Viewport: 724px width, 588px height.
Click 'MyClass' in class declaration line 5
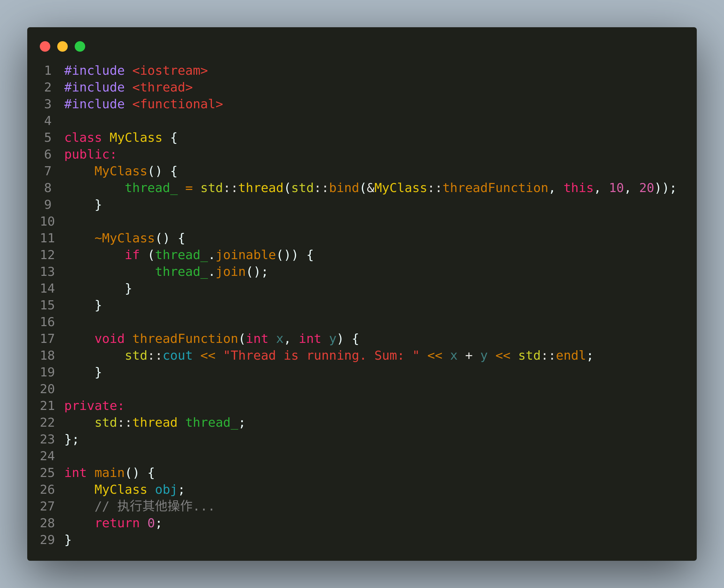[136, 138]
